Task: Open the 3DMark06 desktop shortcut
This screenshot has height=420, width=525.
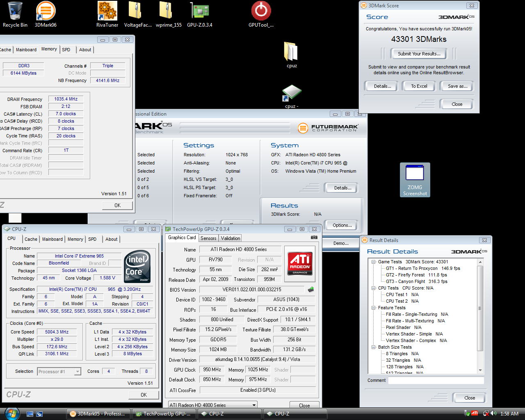Action: [x=46, y=14]
